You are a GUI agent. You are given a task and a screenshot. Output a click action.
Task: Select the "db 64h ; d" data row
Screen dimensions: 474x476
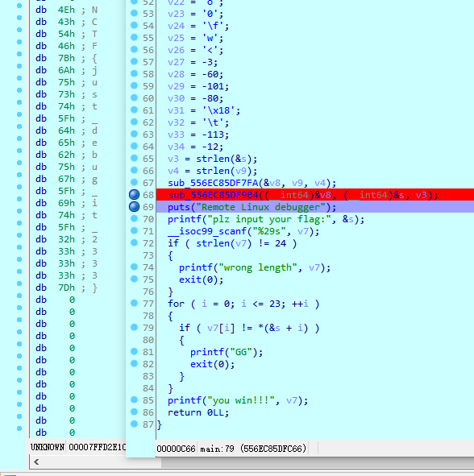tap(67, 130)
